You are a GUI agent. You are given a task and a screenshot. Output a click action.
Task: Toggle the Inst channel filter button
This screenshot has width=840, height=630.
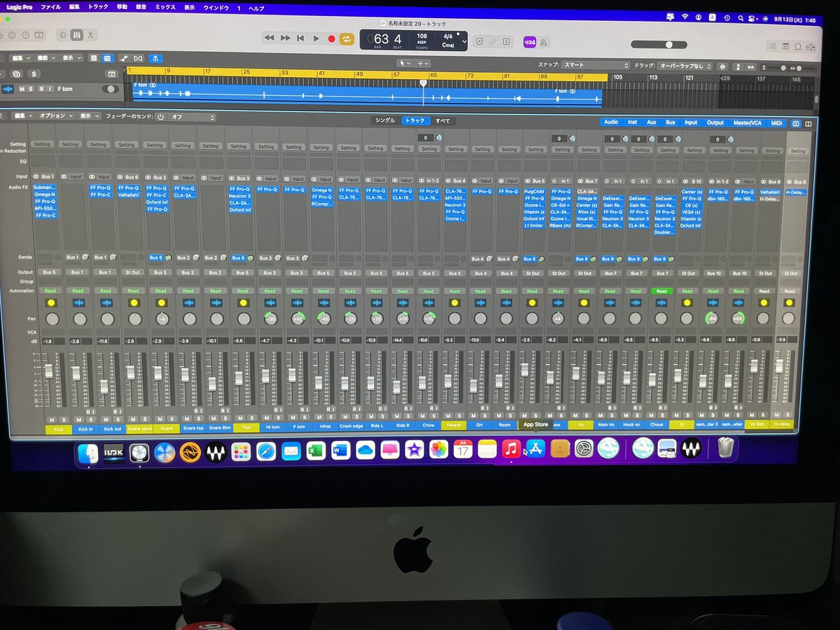coord(632,122)
